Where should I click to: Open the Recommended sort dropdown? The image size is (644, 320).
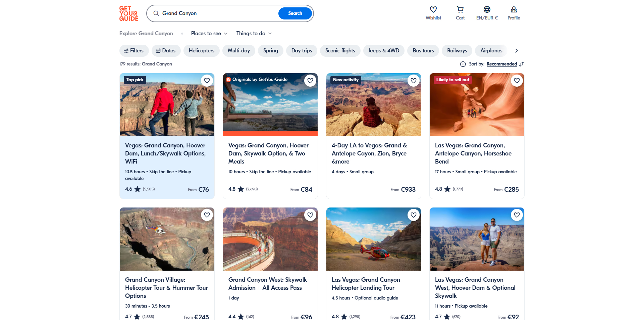coord(501,64)
